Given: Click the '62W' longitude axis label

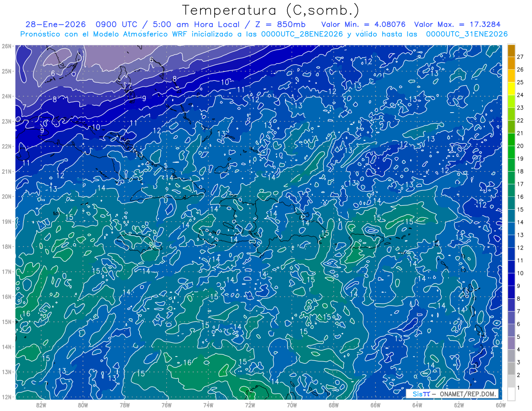Looking at the screenshot, I should 459,405.
